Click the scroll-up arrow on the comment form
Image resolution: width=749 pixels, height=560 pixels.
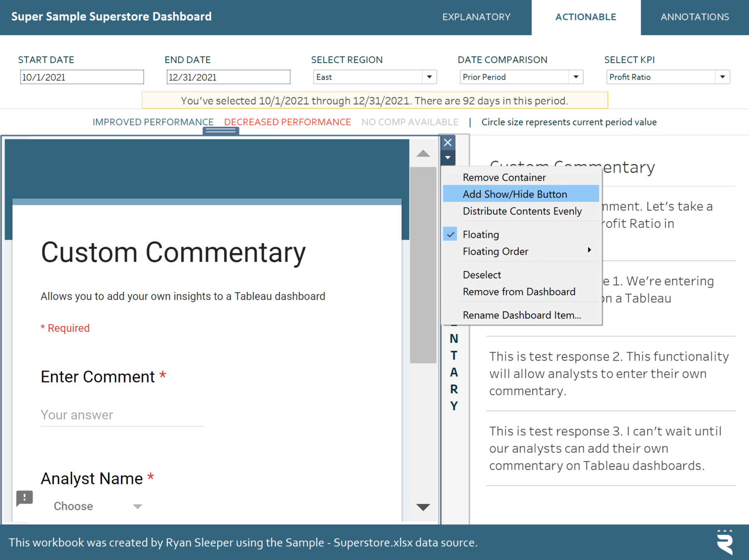coord(423,154)
